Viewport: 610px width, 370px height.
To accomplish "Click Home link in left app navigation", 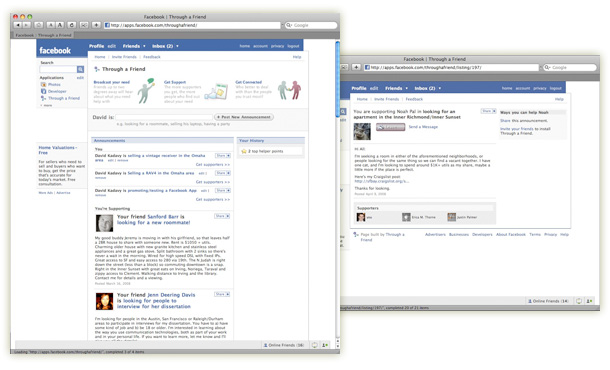I will point(100,57).
